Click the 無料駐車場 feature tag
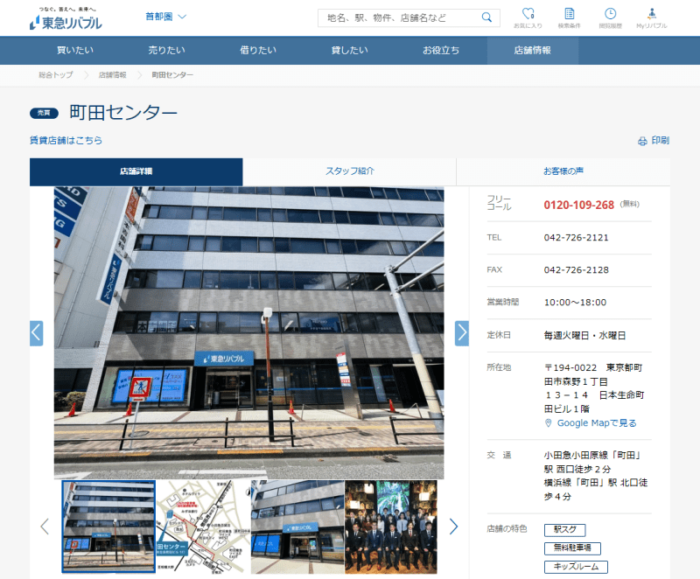This screenshot has height=579, width=700. point(572,548)
